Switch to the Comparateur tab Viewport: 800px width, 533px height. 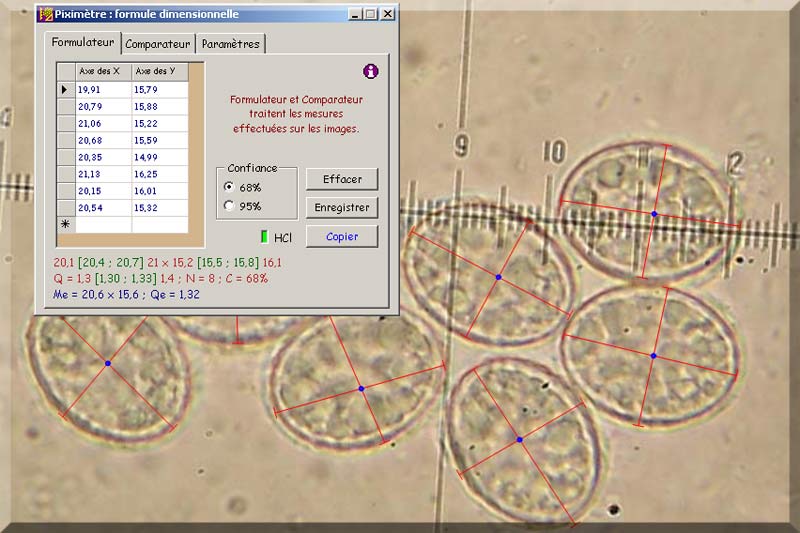point(158,44)
